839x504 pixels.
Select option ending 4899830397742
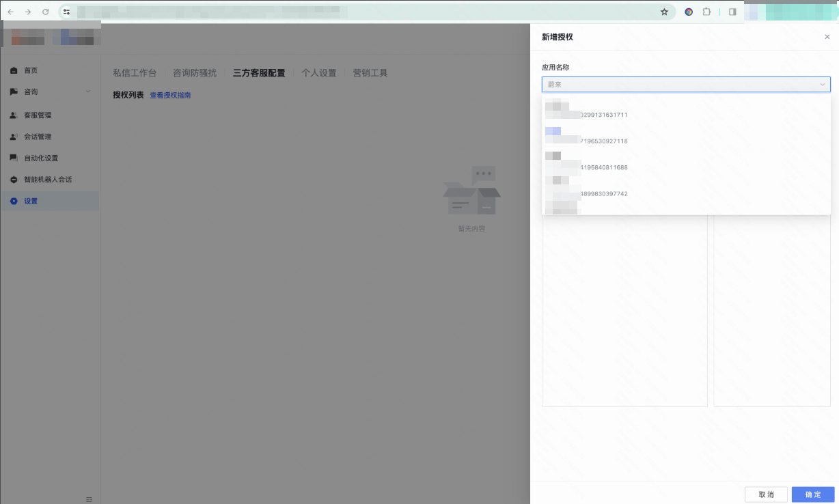coord(686,188)
